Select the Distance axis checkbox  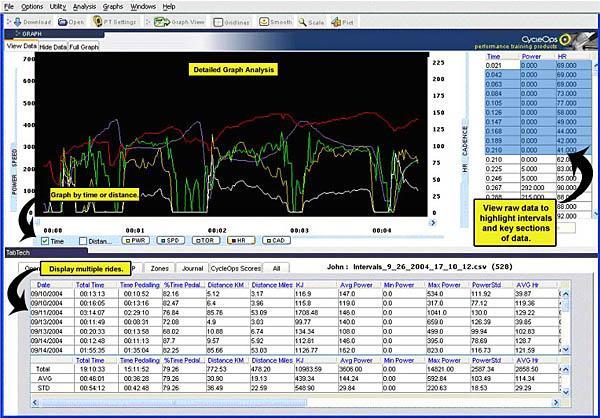click(x=83, y=241)
